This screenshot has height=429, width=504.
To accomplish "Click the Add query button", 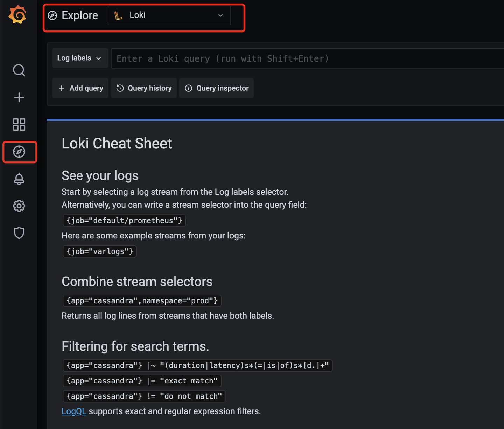I will coord(80,88).
